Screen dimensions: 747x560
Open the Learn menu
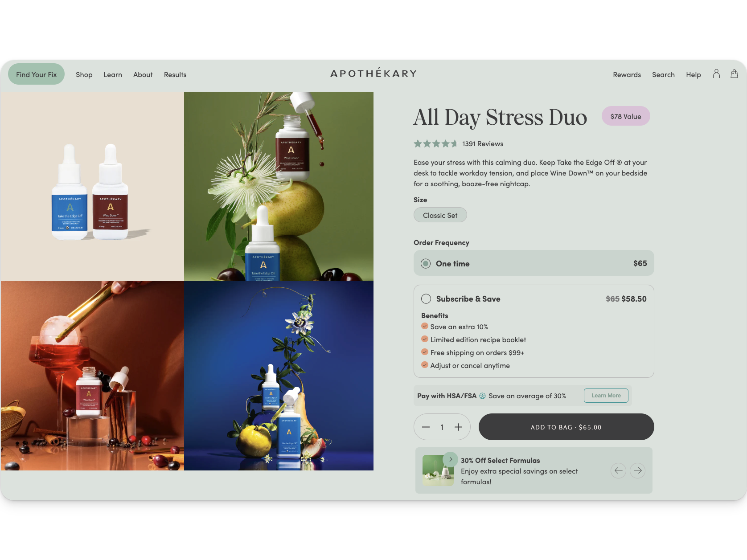pos(113,74)
